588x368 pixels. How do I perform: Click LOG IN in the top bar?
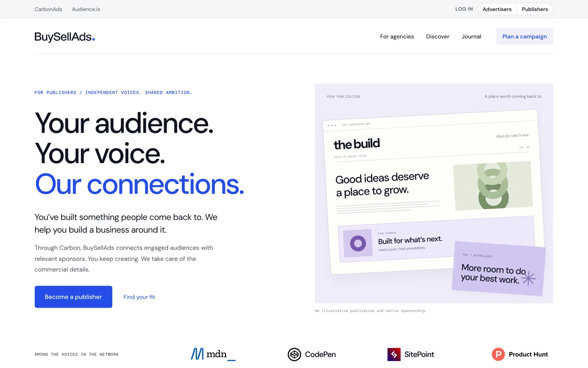(464, 9)
